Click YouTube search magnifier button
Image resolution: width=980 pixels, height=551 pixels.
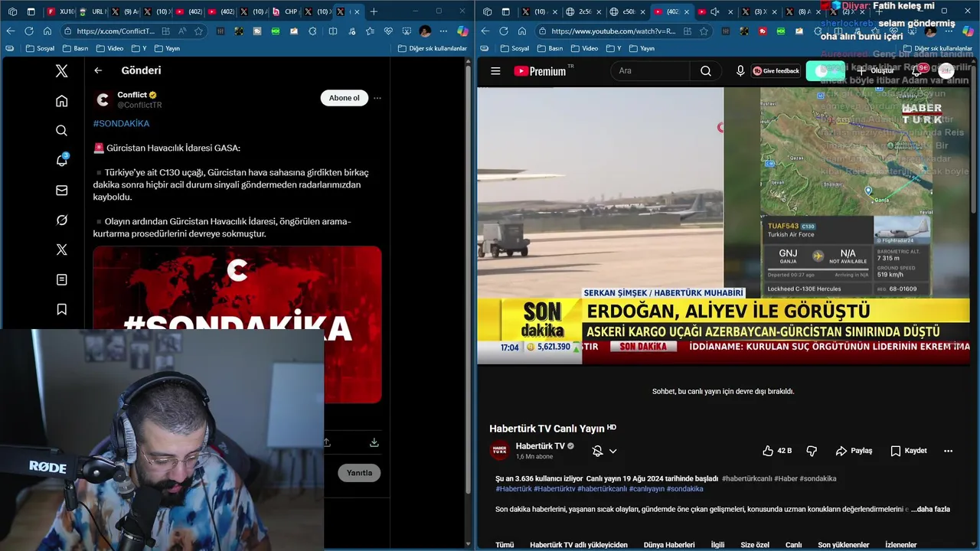(706, 71)
